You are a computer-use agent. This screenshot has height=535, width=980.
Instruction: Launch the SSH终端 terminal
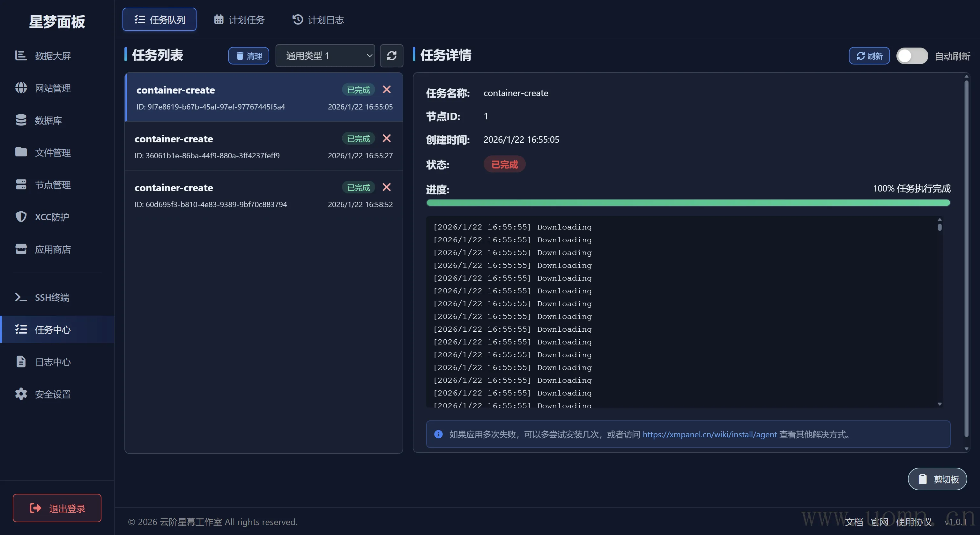52,298
